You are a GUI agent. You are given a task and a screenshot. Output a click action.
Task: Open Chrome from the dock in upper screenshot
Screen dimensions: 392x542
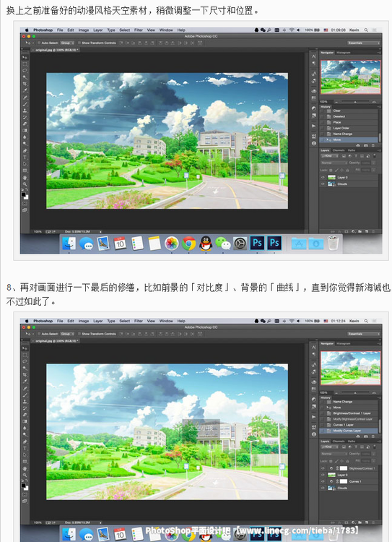click(188, 244)
